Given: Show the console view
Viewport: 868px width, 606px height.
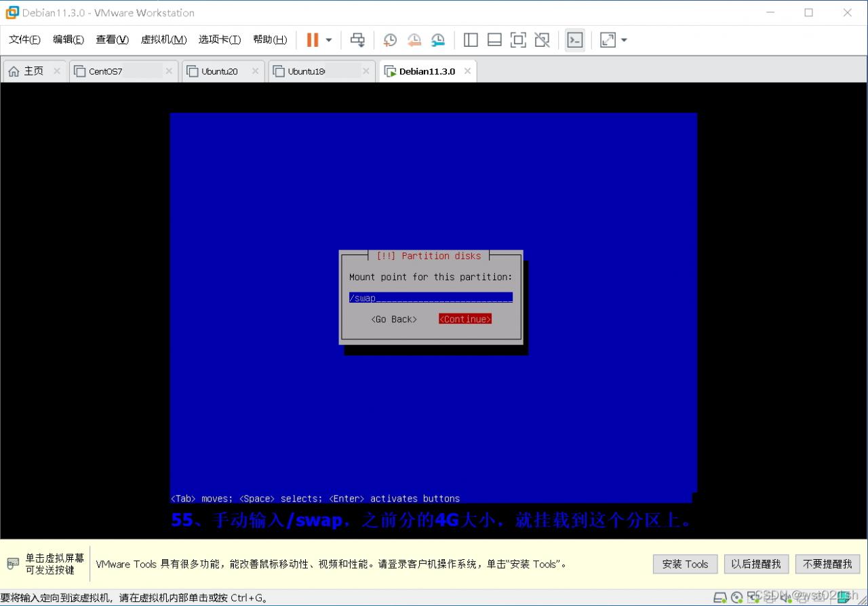Looking at the screenshot, I should [x=575, y=40].
